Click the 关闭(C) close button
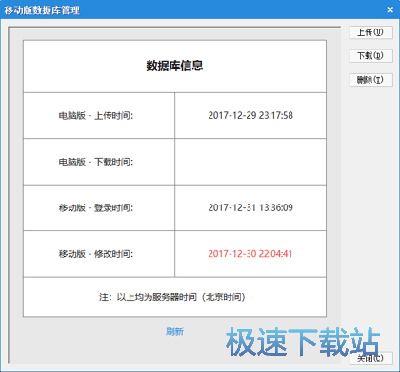The width and height of the screenshot is (400, 372). (x=371, y=359)
